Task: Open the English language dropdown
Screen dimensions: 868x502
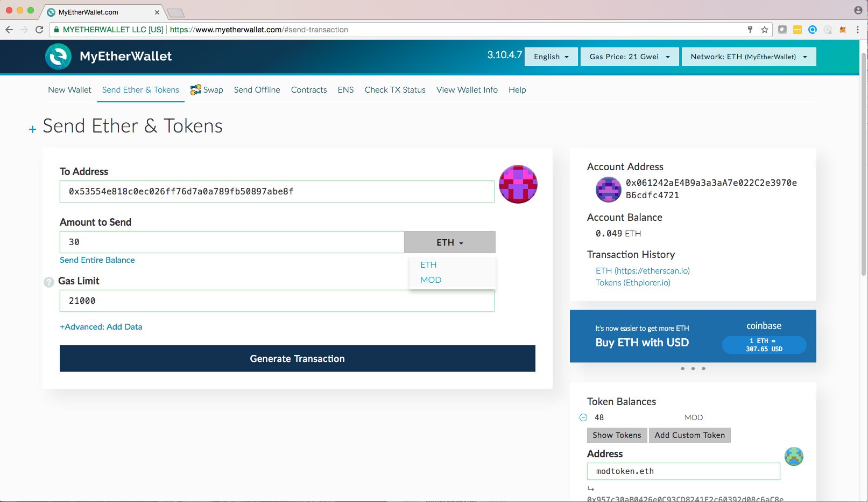Action: pos(551,57)
